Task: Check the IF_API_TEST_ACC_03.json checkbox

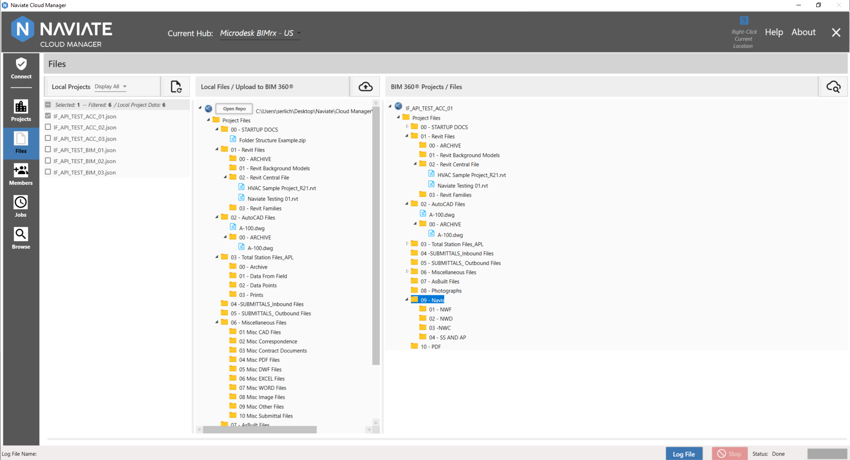Action: [x=48, y=138]
